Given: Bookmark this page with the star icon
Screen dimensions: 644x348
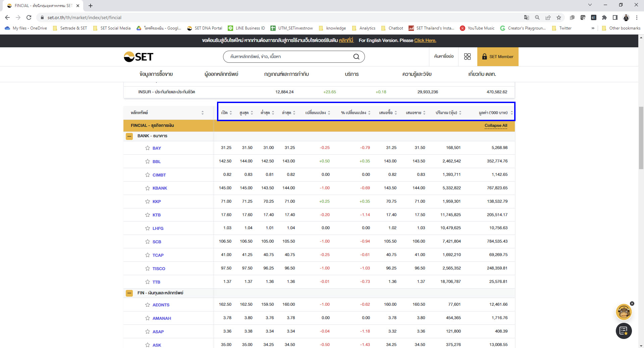Looking at the screenshot, I should pyautogui.click(x=558, y=17).
